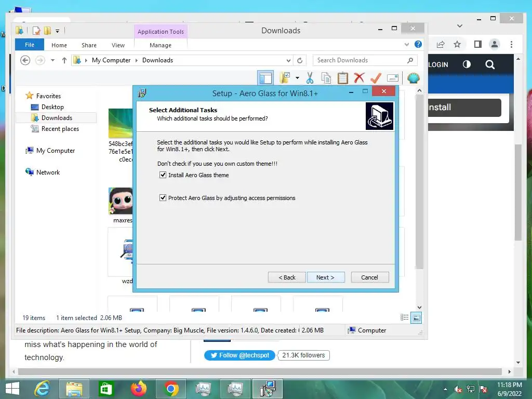Select the green 548bc3ef image thumbnail

coord(121,123)
